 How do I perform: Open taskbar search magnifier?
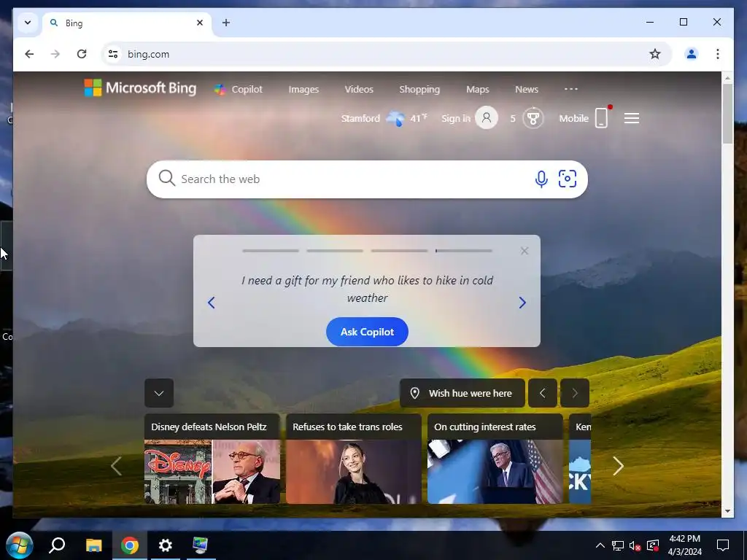pos(57,545)
